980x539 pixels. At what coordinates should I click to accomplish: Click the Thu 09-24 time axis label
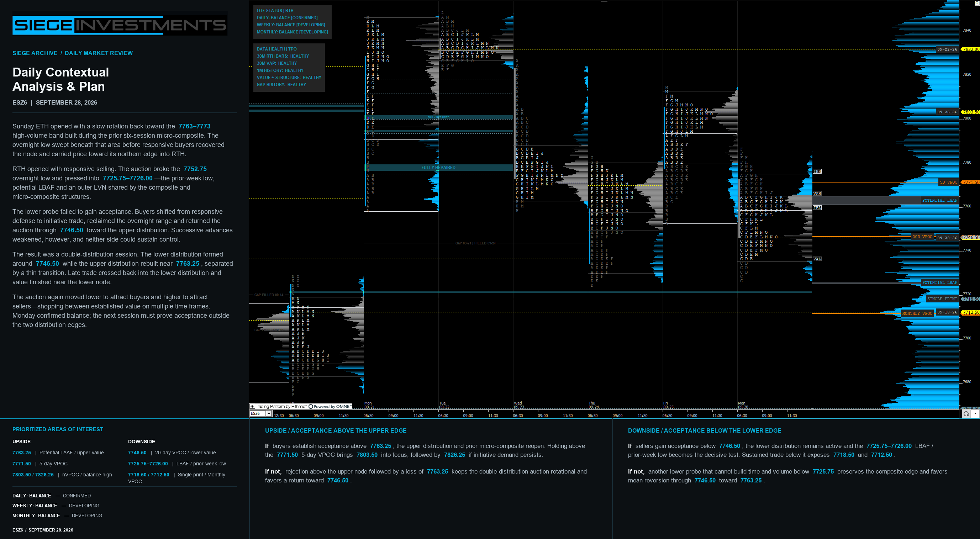pyautogui.click(x=594, y=405)
